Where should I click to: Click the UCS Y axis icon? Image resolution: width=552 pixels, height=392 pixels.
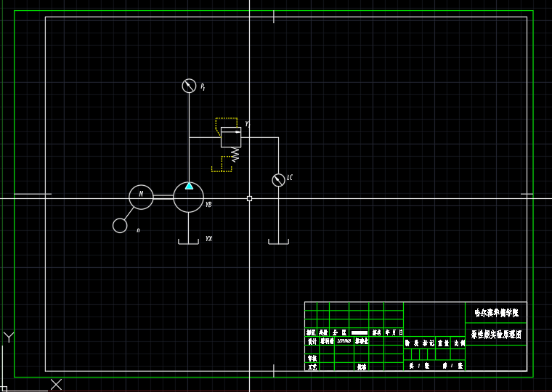[9, 337]
